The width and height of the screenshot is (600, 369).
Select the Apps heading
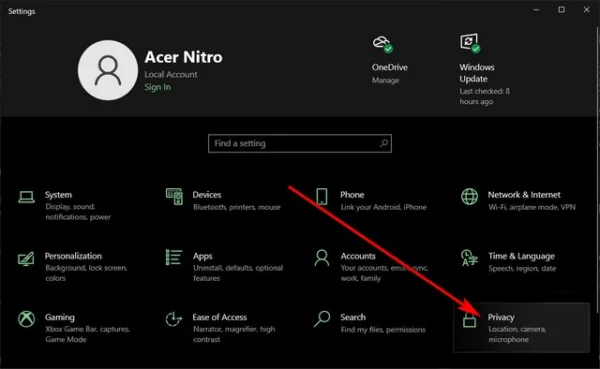[202, 256]
